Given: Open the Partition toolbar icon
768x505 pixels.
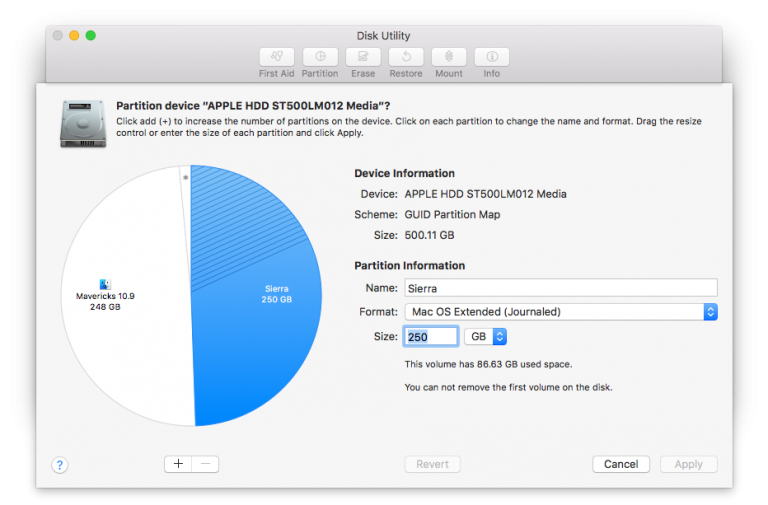Looking at the screenshot, I should point(320,57).
